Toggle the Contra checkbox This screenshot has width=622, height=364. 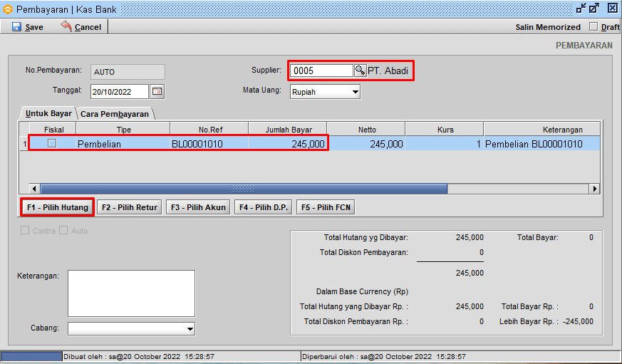point(26,231)
